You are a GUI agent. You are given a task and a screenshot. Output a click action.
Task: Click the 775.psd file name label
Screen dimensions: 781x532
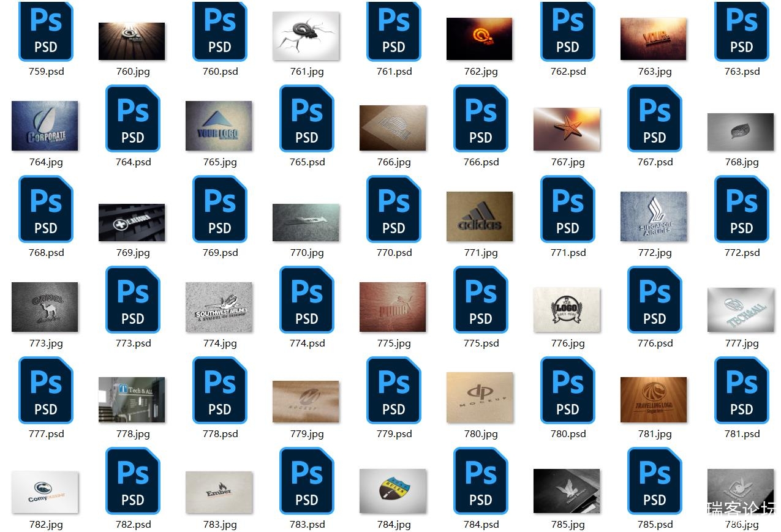(x=481, y=343)
